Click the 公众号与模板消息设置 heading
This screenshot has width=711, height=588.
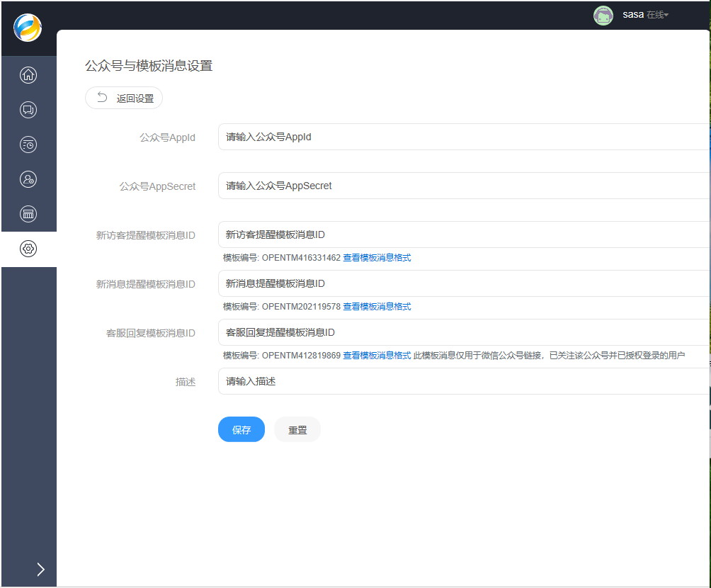pos(149,66)
